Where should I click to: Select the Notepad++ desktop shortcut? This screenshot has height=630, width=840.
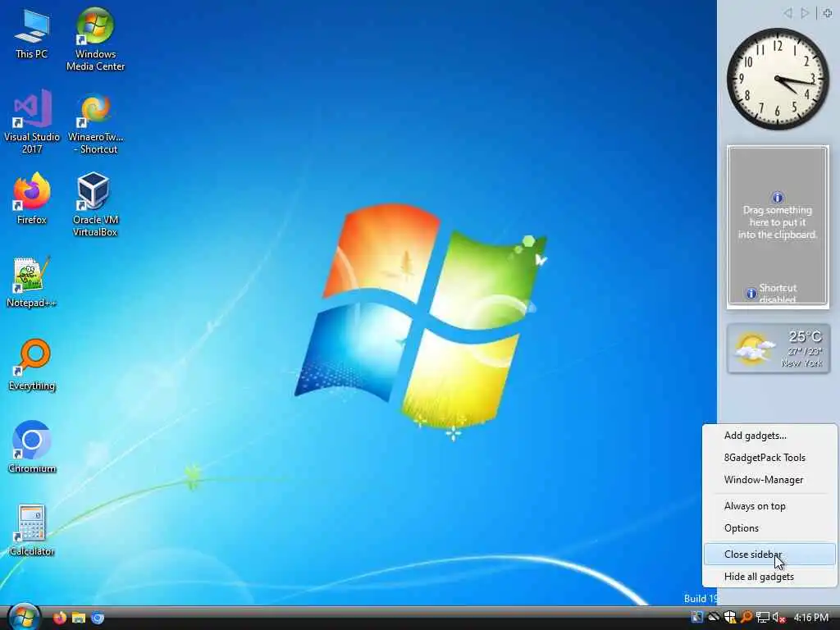(32, 282)
